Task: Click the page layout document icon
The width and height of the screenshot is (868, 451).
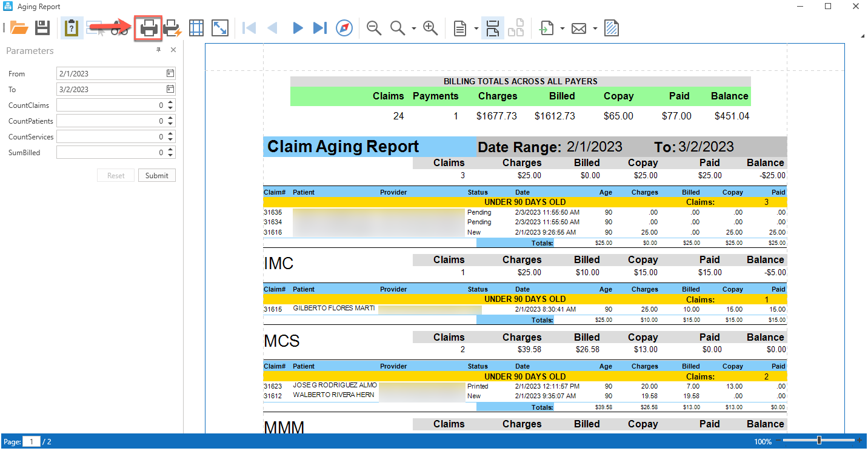Action: pos(461,28)
